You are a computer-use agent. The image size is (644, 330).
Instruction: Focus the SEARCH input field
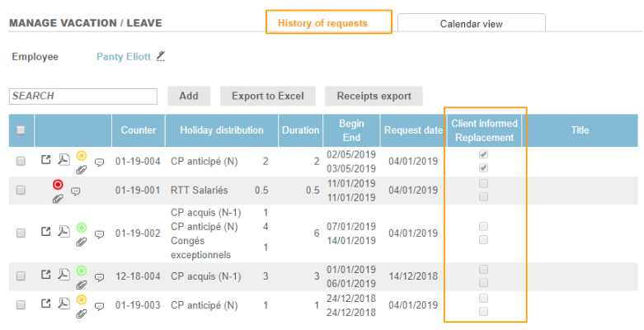82,97
